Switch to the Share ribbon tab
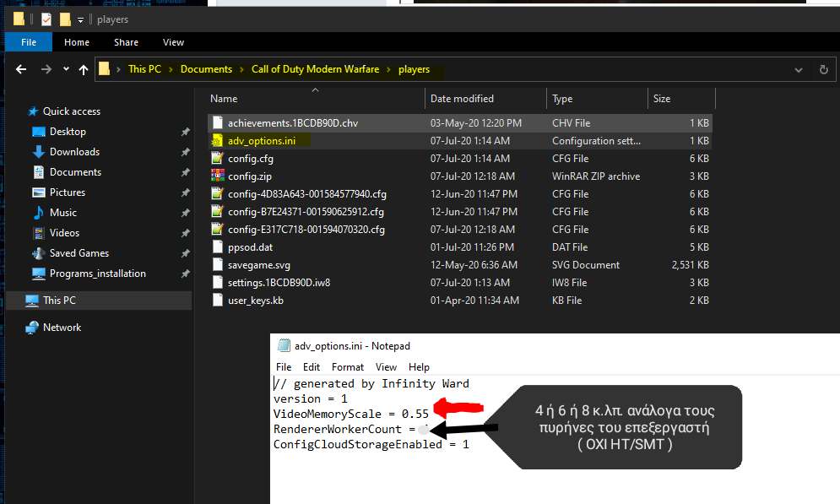Image resolution: width=840 pixels, height=504 pixels. (x=126, y=42)
